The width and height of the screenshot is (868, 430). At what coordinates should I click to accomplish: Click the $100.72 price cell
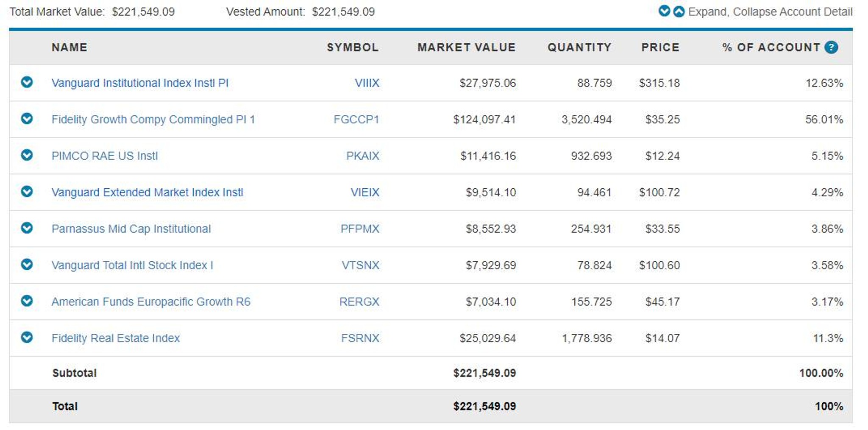point(659,192)
